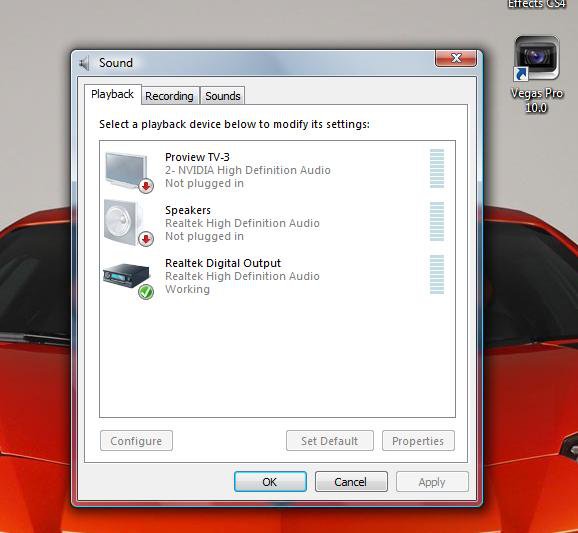This screenshot has height=533, width=578.
Task: Click the Set Default button
Action: tap(330, 440)
